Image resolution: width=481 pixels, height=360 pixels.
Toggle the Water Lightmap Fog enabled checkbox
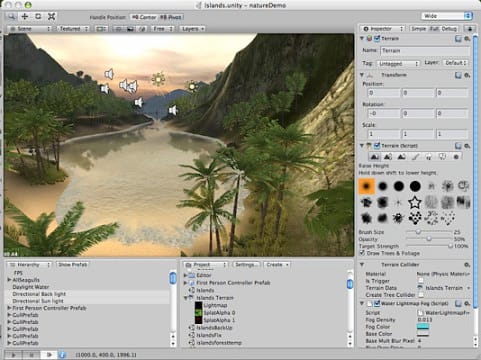377,303
